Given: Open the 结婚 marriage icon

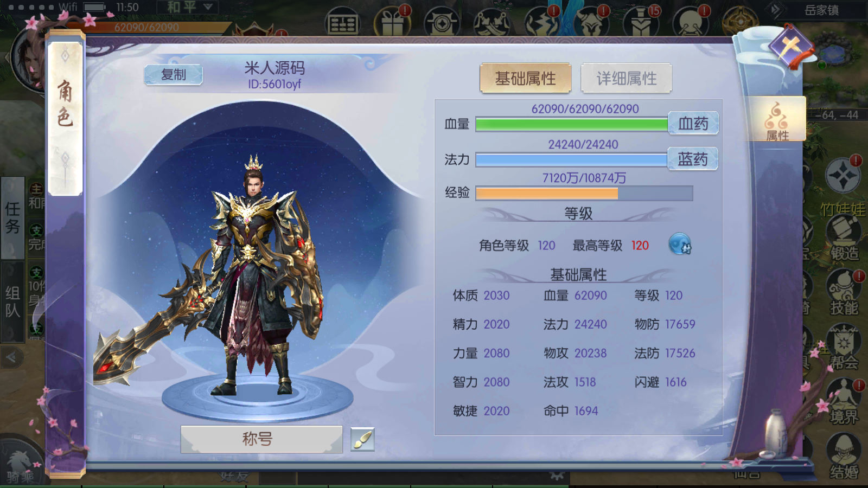Looking at the screenshot, I should point(844,457).
